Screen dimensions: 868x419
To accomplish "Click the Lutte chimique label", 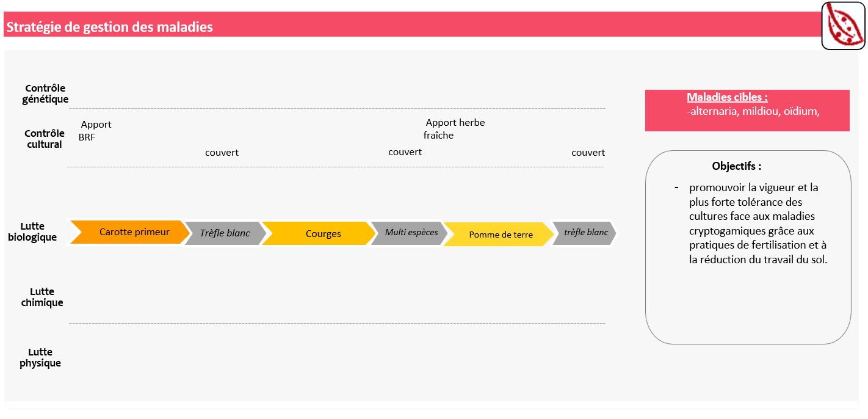I will tap(42, 297).
